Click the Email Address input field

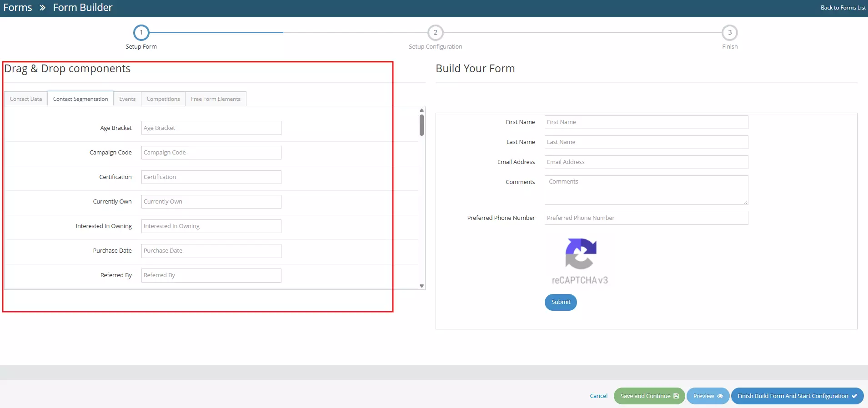coord(646,162)
